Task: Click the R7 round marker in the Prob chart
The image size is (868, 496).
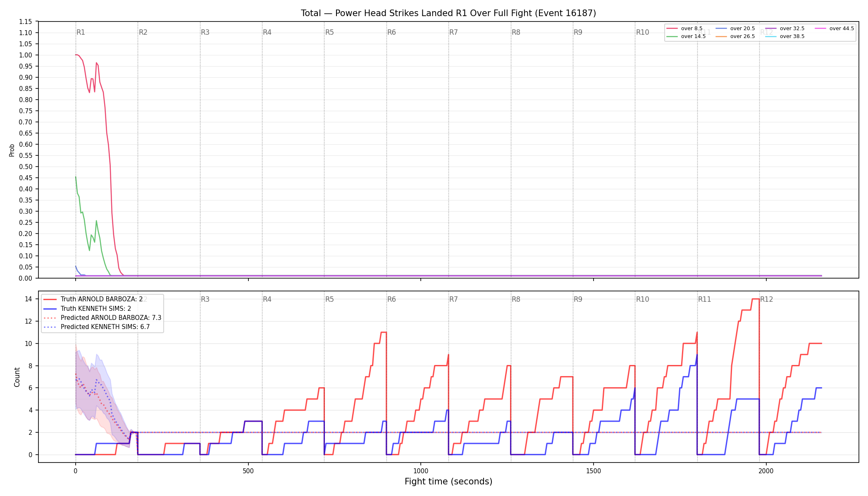Action: [453, 32]
